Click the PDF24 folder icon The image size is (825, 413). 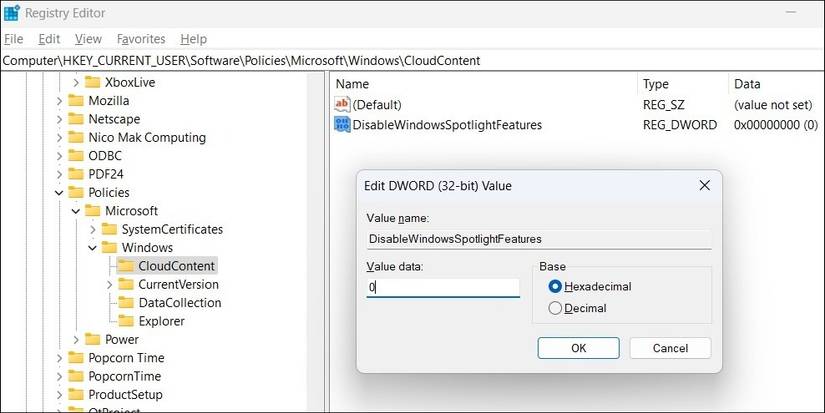(76, 174)
